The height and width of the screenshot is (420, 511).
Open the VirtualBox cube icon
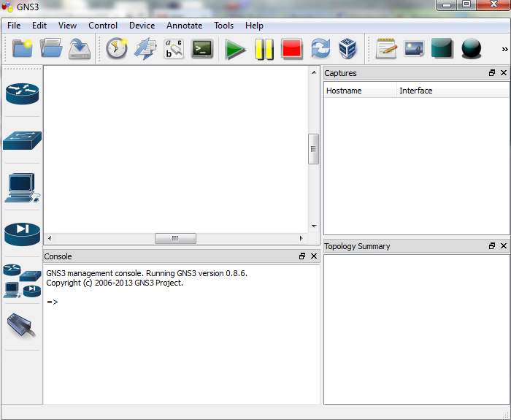click(347, 49)
